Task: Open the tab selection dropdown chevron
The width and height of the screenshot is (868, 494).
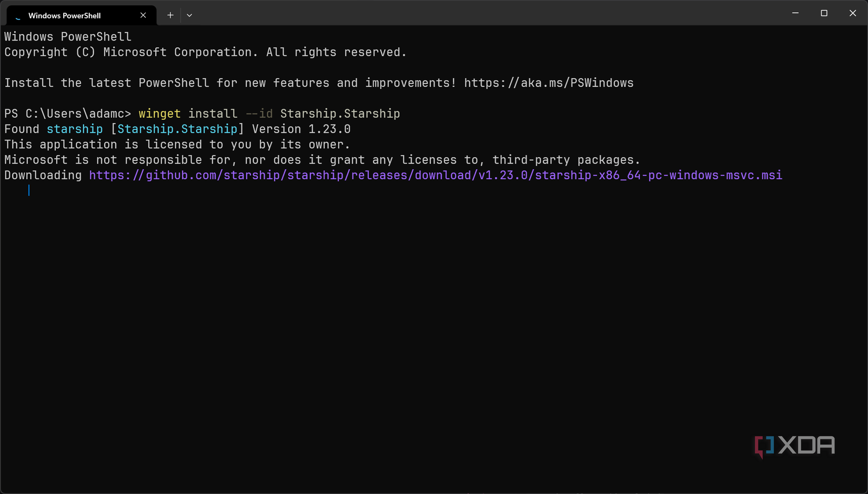Action: tap(189, 15)
